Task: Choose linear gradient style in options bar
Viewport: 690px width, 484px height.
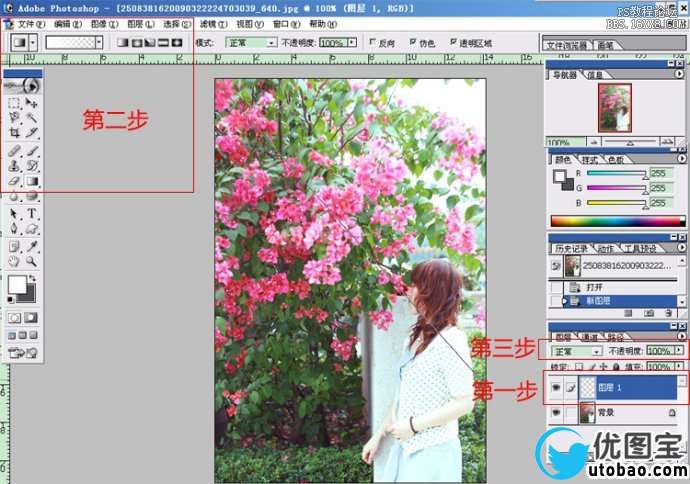Action: [123, 43]
